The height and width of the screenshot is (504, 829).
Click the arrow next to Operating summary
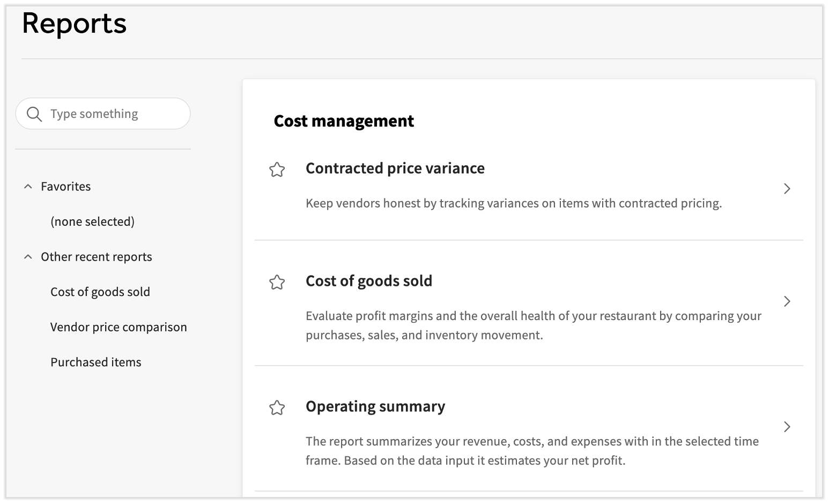point(787,427)
